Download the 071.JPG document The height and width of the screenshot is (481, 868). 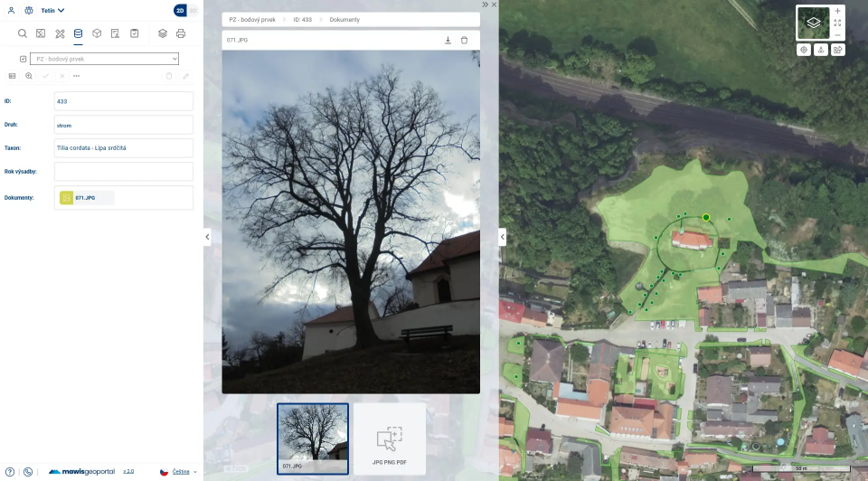(x=448, y=40)
